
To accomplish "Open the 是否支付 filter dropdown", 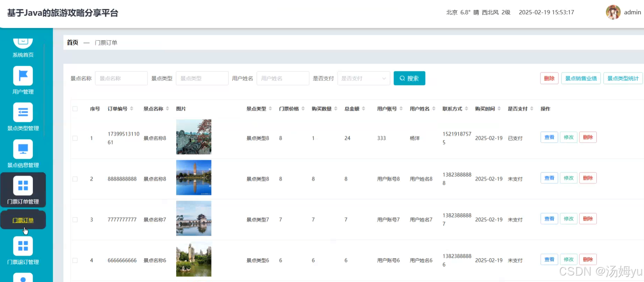I will [x=364, y=78].
